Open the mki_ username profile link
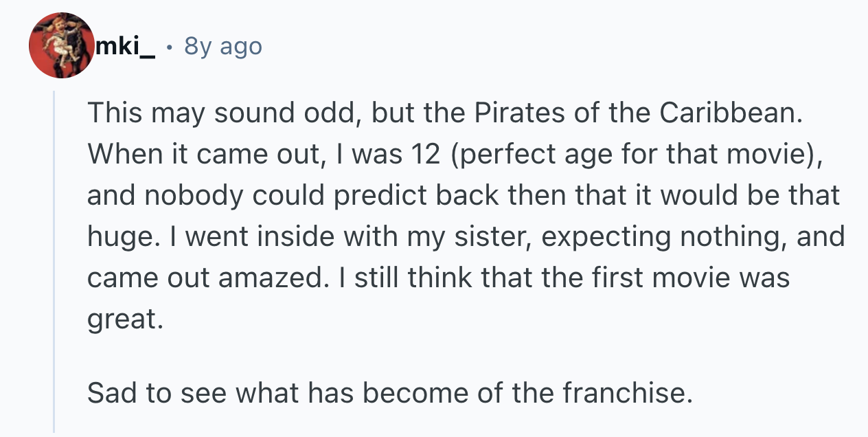868x437 pixels. click(126, 46)
